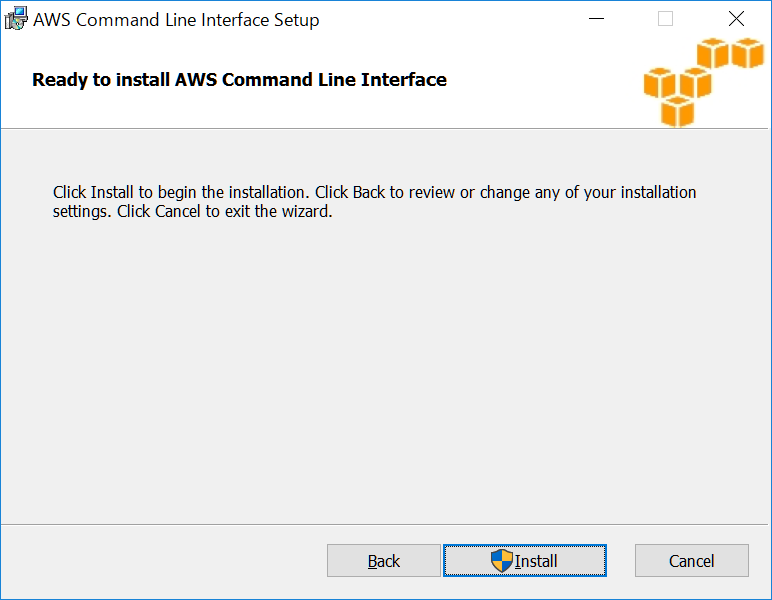Click the instruction paragraph text
772x600 pixels.
point(374,202)
